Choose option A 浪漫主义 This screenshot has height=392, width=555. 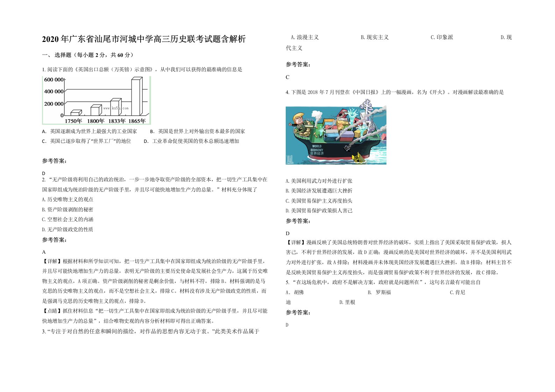(x=305, y=37)
